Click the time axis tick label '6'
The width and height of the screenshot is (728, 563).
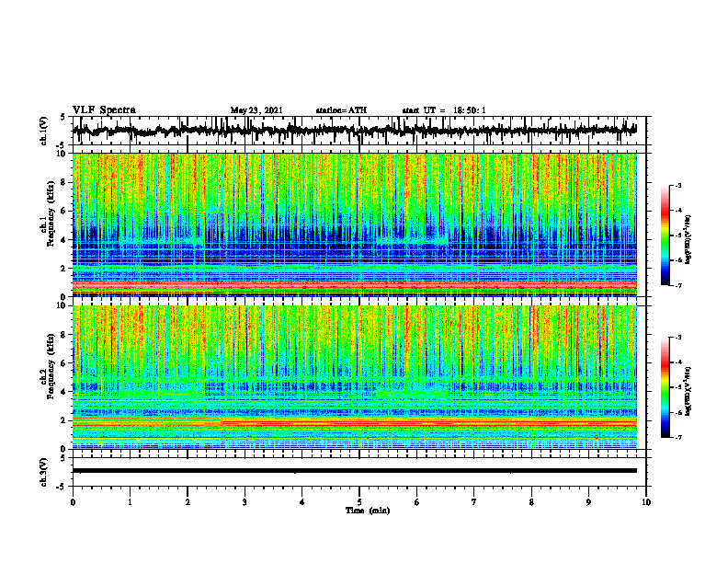point(417,502)
